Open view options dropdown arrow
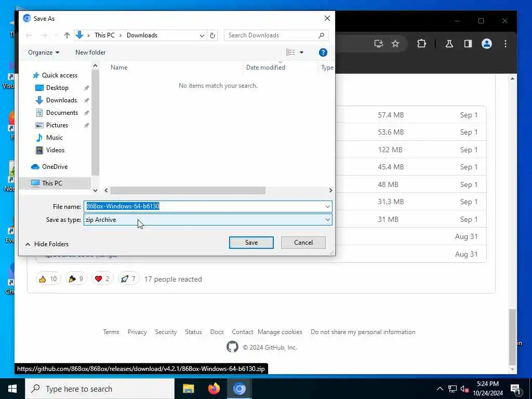This screenshot has width=532, height=399. pos(301,52)
